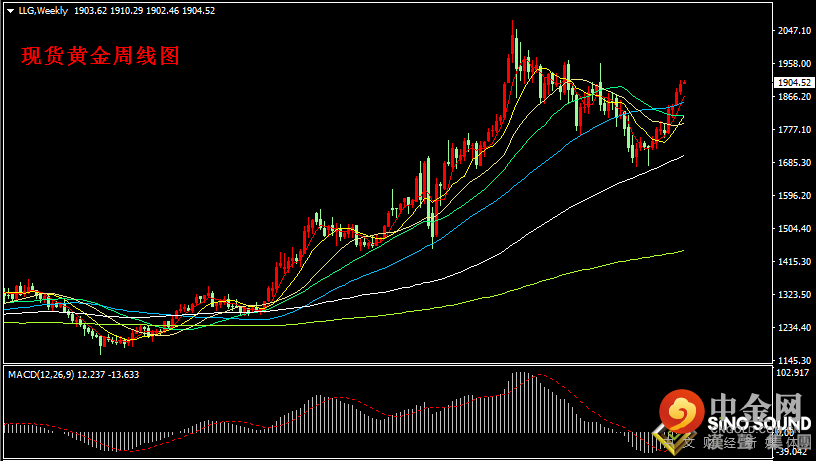816x461 pixels.
Task: Click the right end of yellow-green moving average
Action: (x=683, y=251)
